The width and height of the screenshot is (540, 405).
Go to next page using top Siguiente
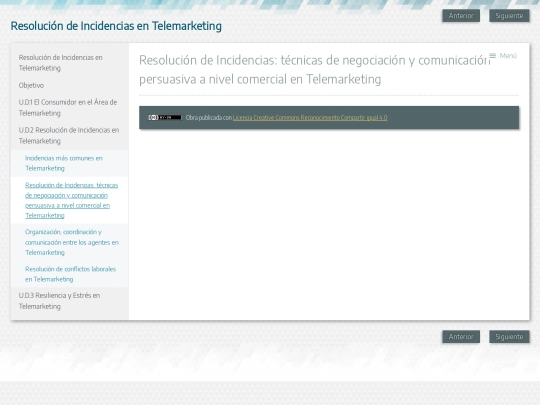click(x=509, y=16)
